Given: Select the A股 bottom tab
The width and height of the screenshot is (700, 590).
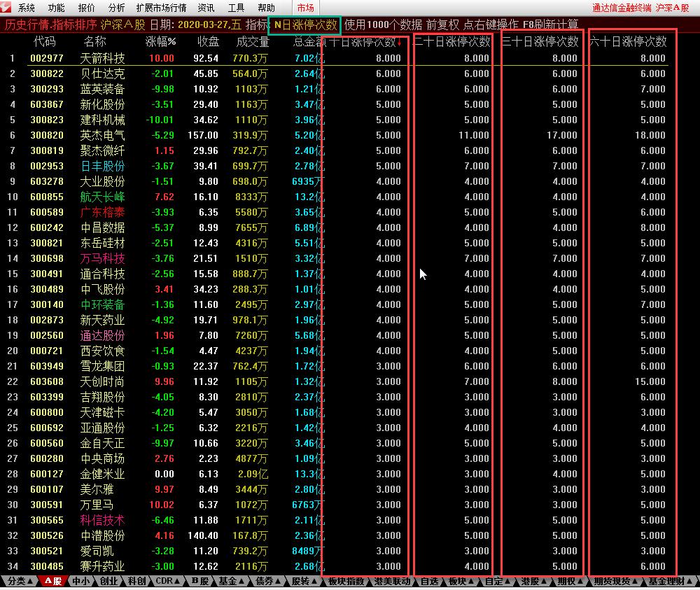Looking at the screenshot, I should [52, 581].
